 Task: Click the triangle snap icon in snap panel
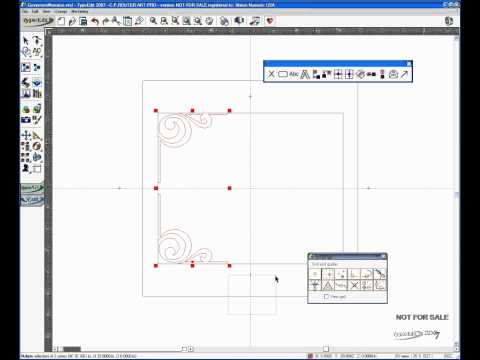click(x=328, y=286)
